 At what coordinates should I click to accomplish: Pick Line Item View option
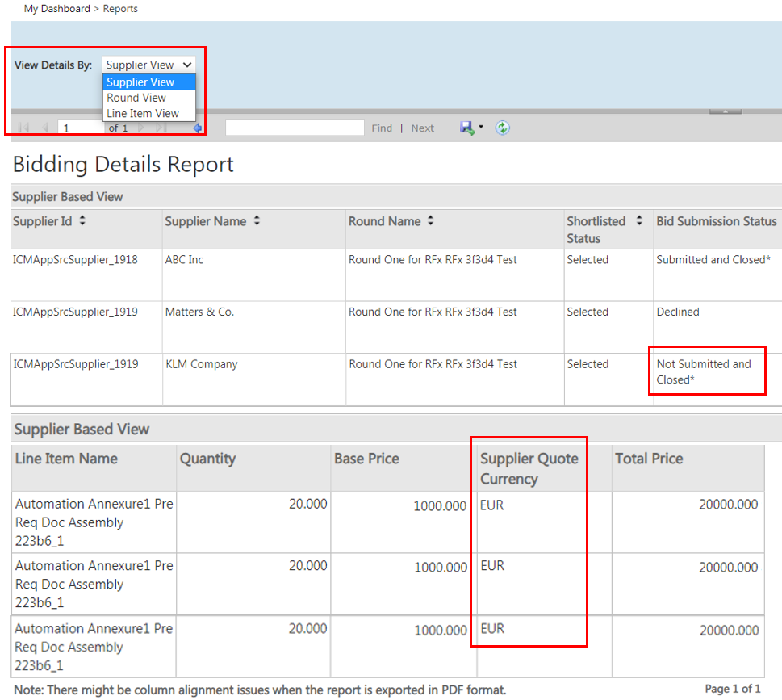(143, 114)
